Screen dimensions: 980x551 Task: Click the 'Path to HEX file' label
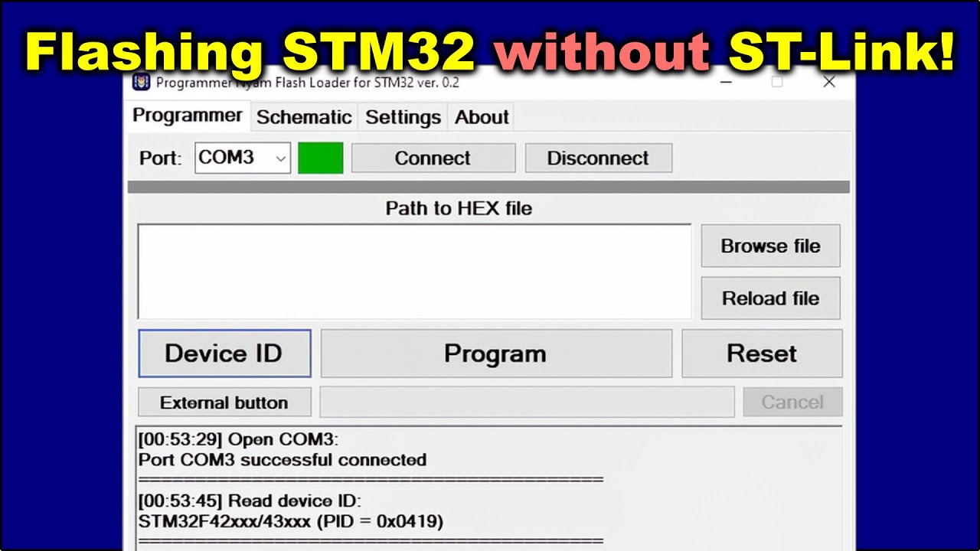pyautogui.click(x=459, y=208)
